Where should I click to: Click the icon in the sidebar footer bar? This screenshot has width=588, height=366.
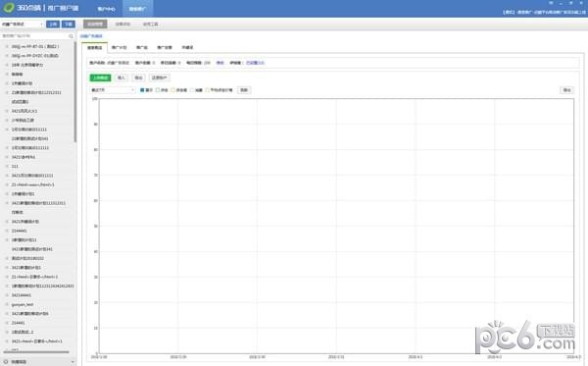[6, 361]
